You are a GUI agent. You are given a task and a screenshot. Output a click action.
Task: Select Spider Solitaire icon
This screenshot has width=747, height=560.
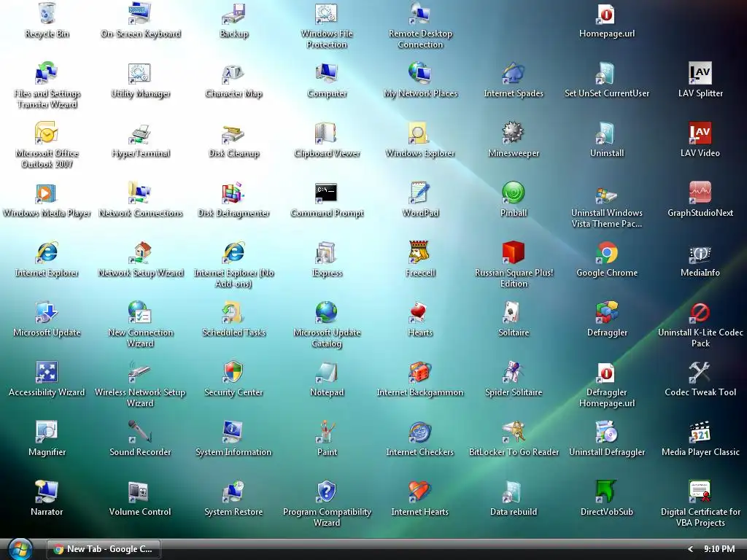coord(514,372)
